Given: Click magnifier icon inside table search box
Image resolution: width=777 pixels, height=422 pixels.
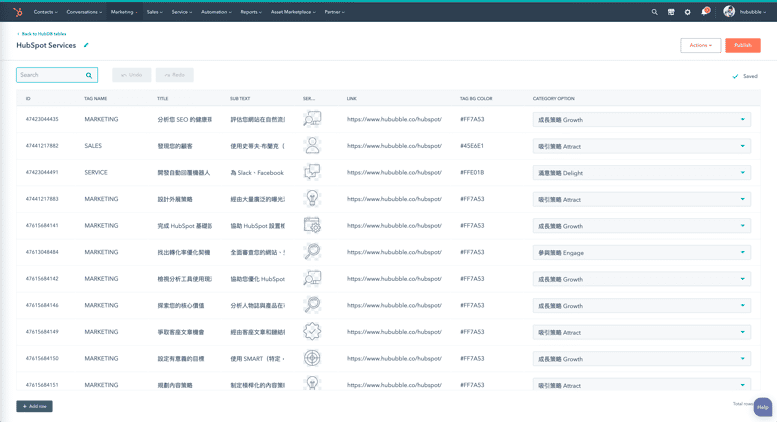Looking at the screenshot, I should coord(89,75).
